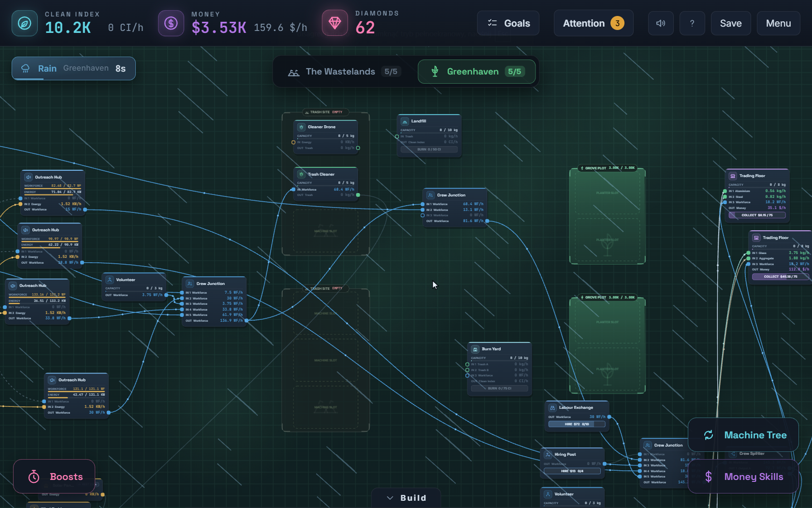Click icon of Trading Floor with Aluminium input

point(733,176)
